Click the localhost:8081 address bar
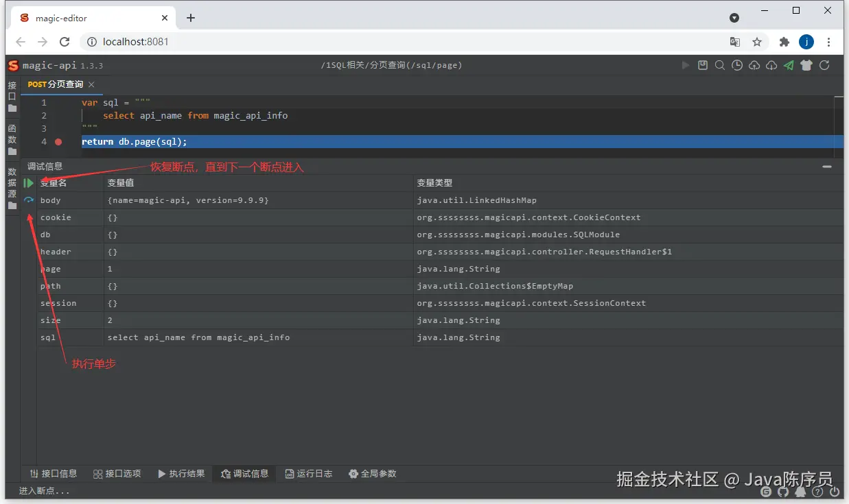Viewport: 849px width, 504px height. [x=412, y=42]
